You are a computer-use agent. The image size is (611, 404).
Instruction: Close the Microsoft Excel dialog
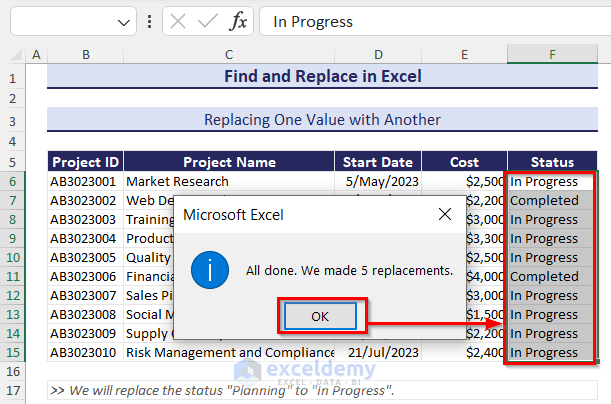(445, 215)
